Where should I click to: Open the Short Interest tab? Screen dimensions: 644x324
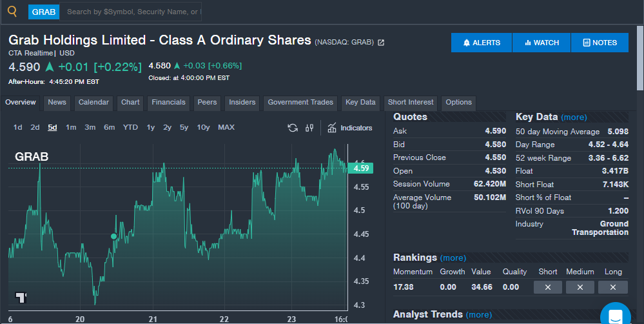click(x=411, y=102)
